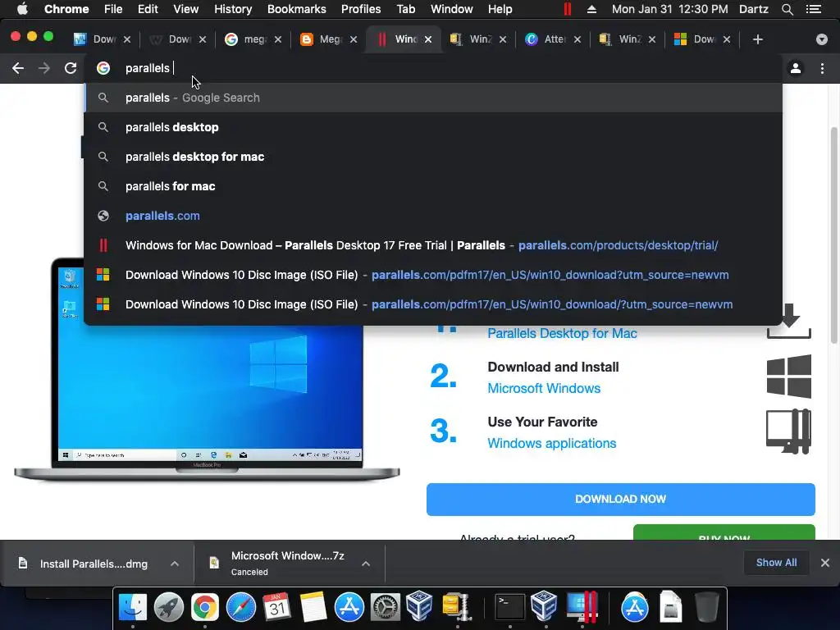Image resolution: width=840 pixels, height=630 pixels.
Task: Open the tab search dropdown arrow
Action: tap(821, 39)
